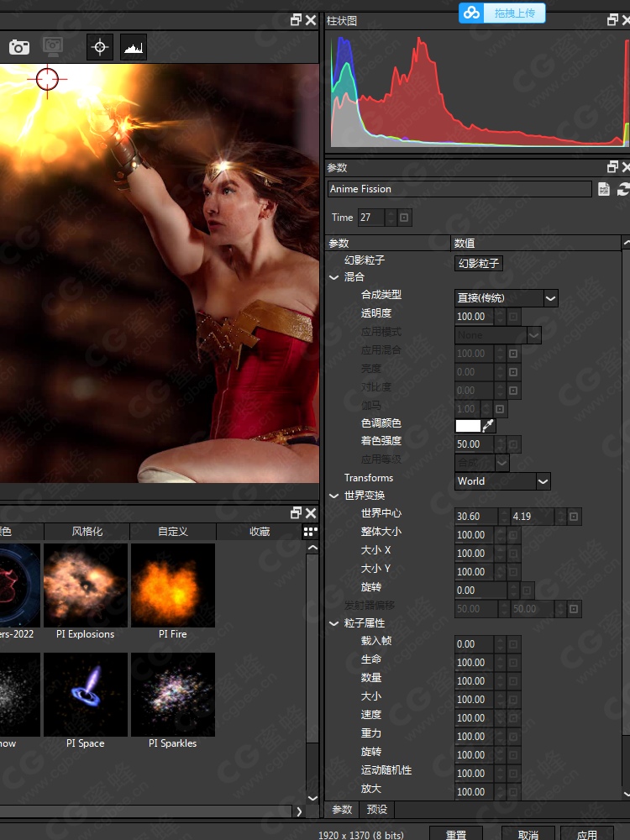Toggle keyframe for 透明度 parameter

[x=513, y=317]
